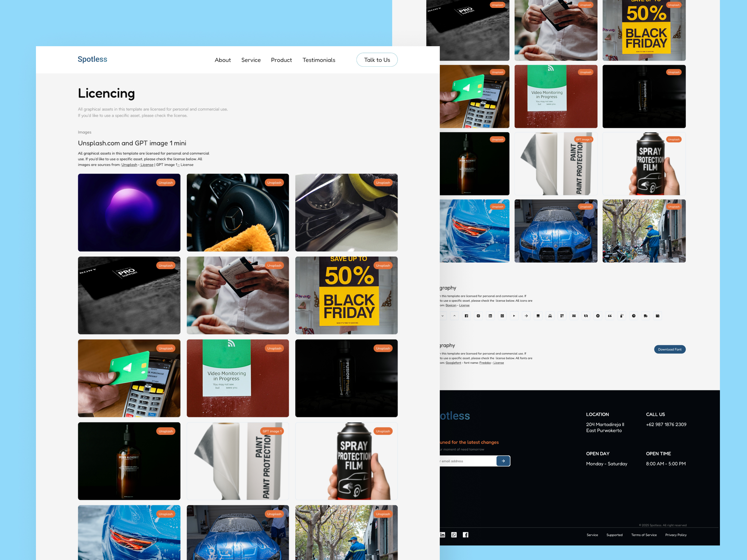Click the 204 Martadireja II address text
747x560 pixels.
[x=605, y=424]
